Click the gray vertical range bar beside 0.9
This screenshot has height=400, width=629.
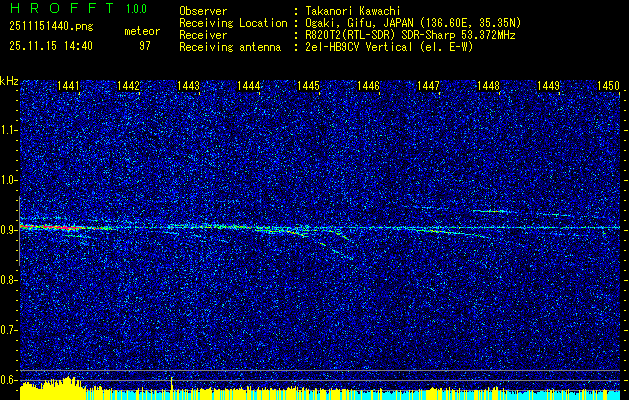(x=20, y=231)
